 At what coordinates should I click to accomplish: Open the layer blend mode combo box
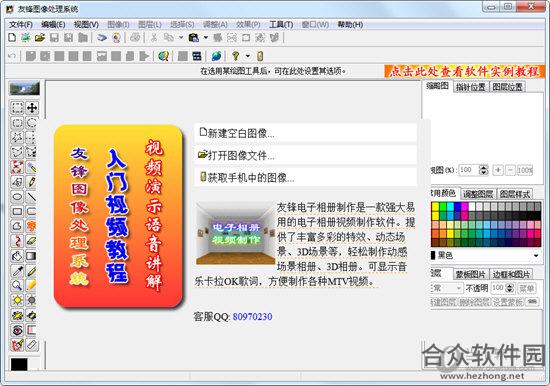446,288
